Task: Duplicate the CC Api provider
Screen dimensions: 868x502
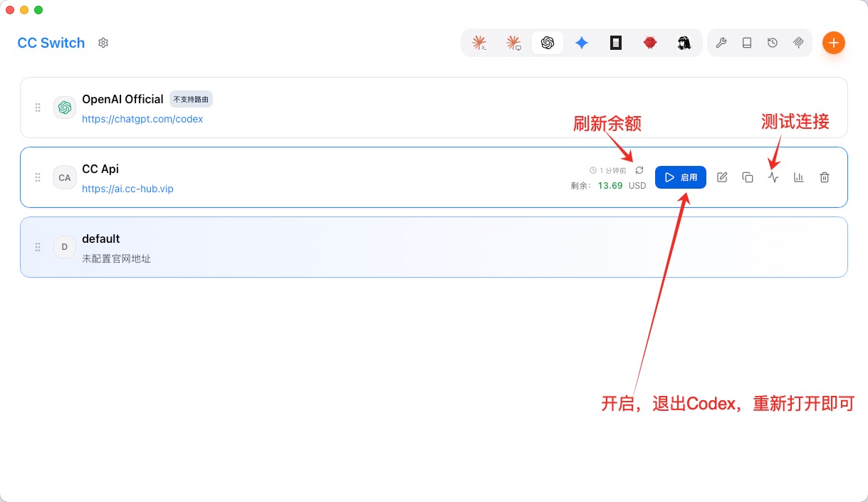Action: [x=748, y=177]
